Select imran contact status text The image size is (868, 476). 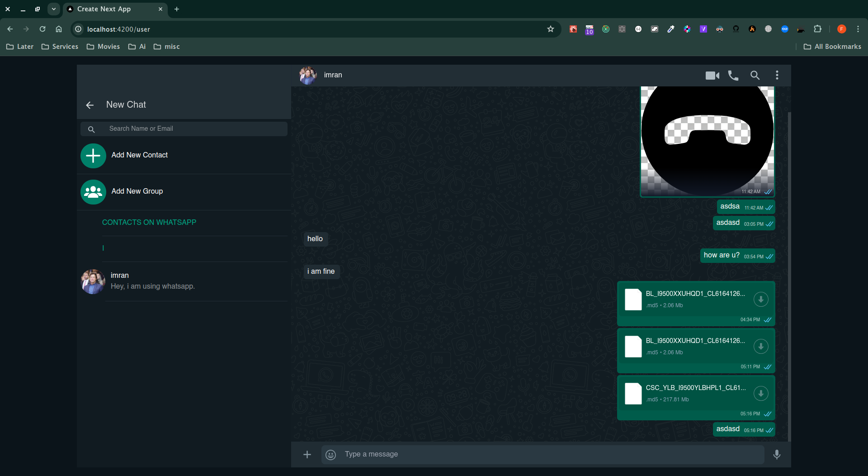(x=153, y=286)
